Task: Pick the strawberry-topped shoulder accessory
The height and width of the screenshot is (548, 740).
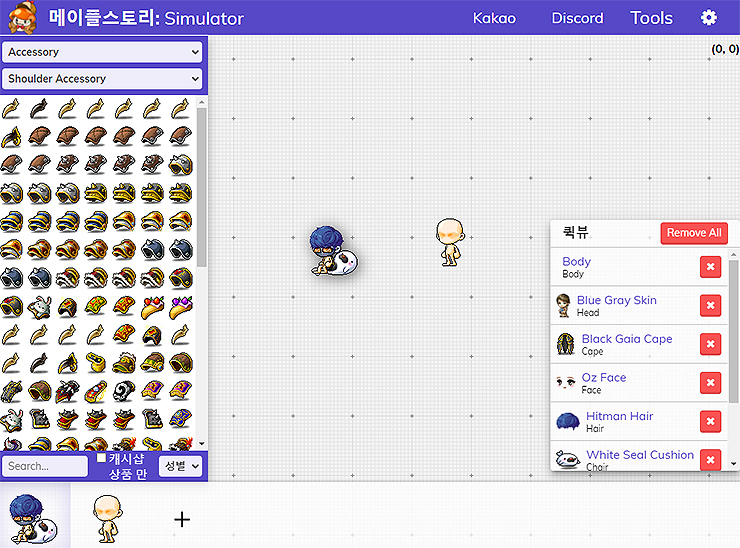Action: (x=152, y=307)
